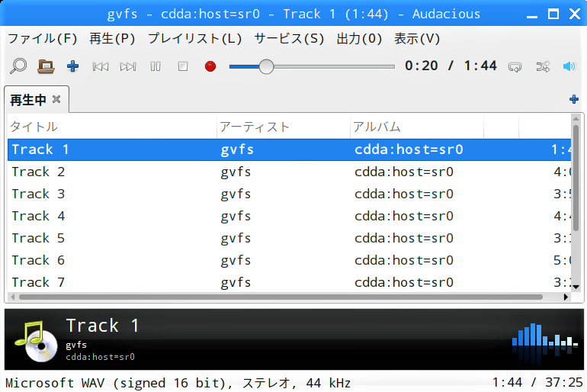The height and width of the screenshot is (392, 587).
Task: Click the red record button
Action: point(210,66)
